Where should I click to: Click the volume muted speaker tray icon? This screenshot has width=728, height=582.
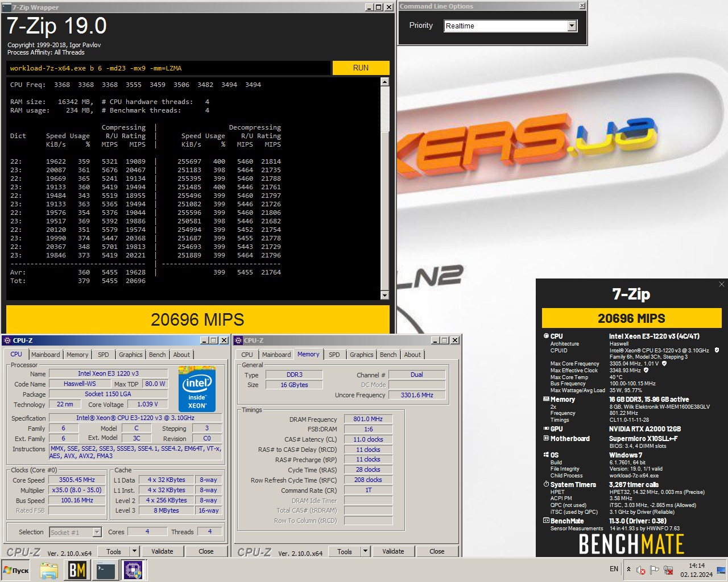click(x=641, y=570)
